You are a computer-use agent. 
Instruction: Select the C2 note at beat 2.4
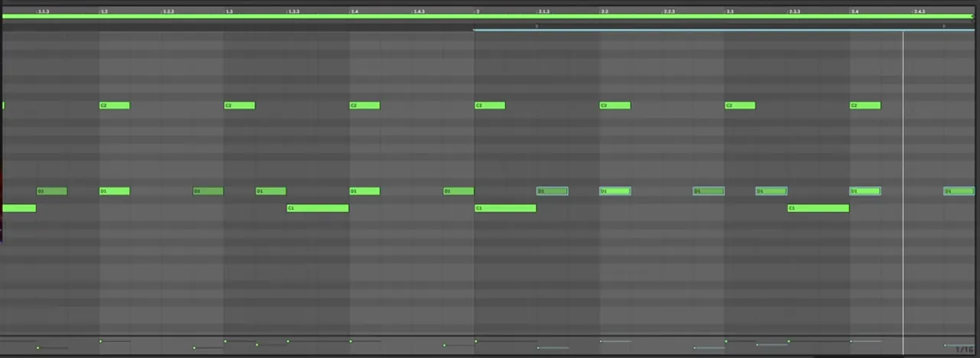865,106
